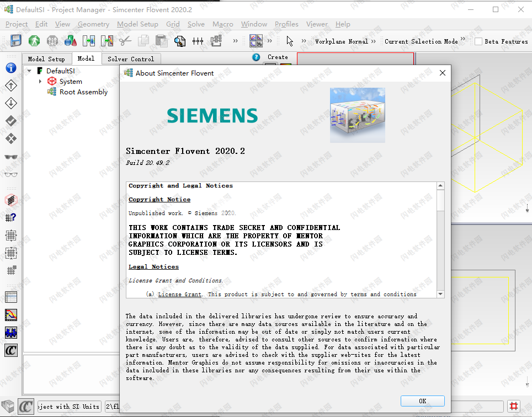Image resolution: width=532 pixels, height=417 pixels.
Task: Enable the Beta Features checkbox
Action: click(478, 41)
